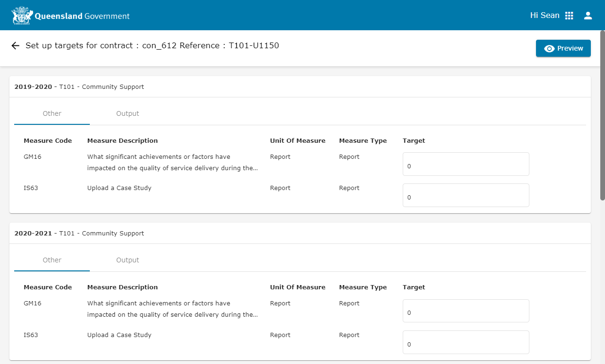Click the Queensland Government crest logo
This screenshot has width=605, height=364.
coord(22,16)
